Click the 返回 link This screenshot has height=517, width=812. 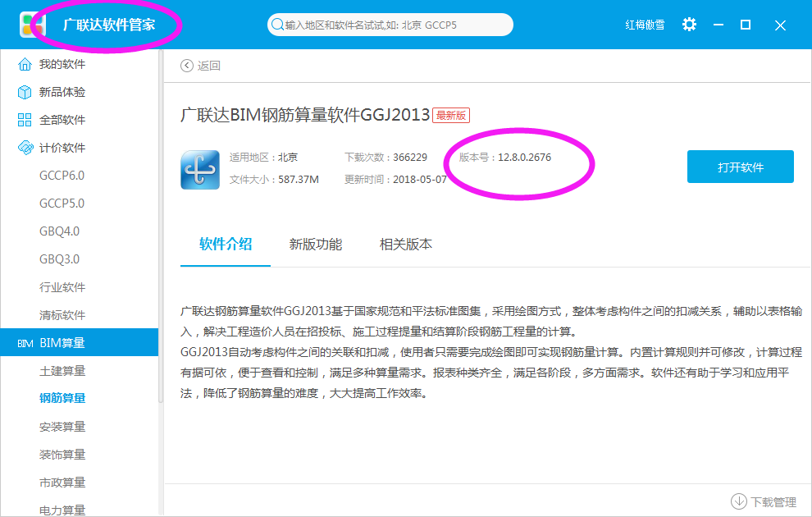(x=208, y=66)
